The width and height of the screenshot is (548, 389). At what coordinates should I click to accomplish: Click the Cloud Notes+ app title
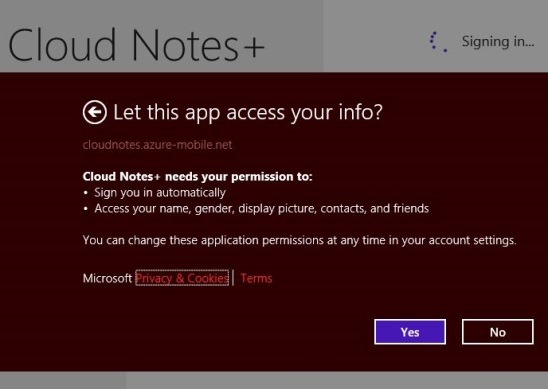coord(136,45)
